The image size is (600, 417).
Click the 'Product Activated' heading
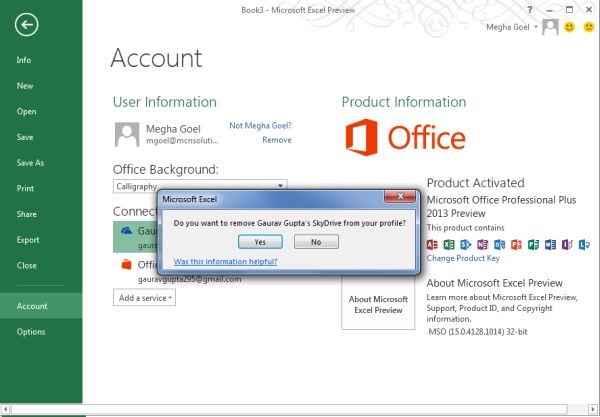click(476, 183)
